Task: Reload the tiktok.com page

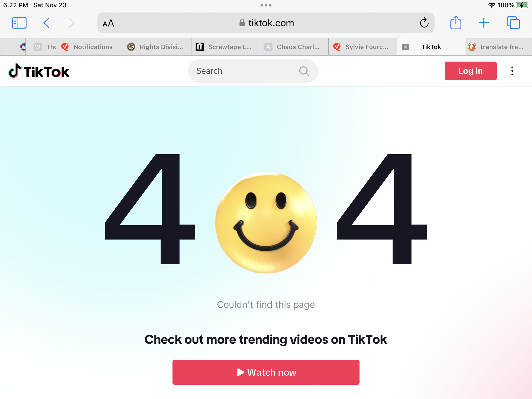Action: click(x=424, y=23)
